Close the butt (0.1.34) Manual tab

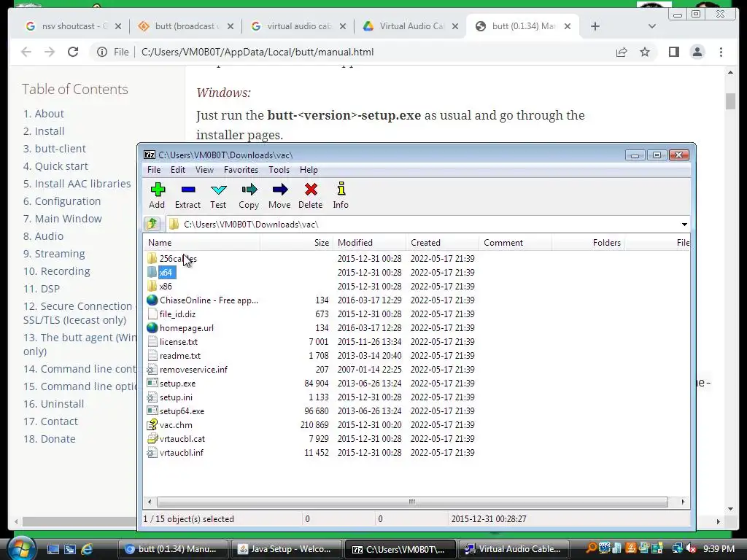568,26
